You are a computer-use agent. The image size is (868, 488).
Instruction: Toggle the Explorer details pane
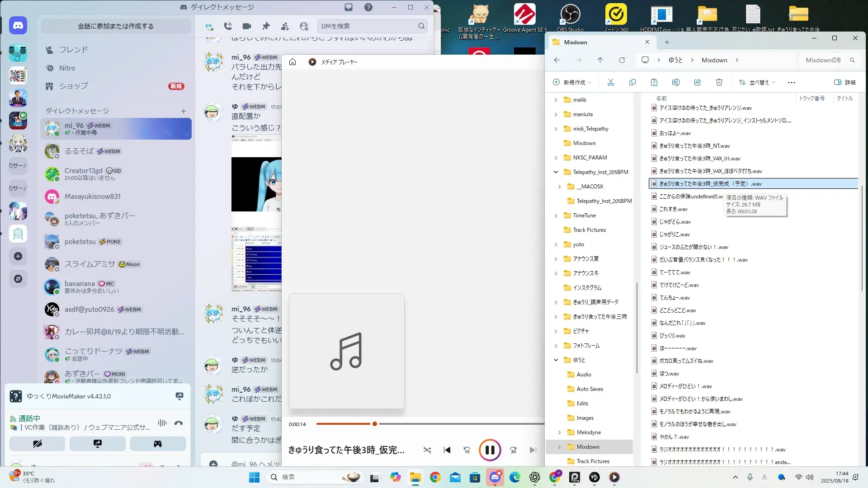(844, 82)
